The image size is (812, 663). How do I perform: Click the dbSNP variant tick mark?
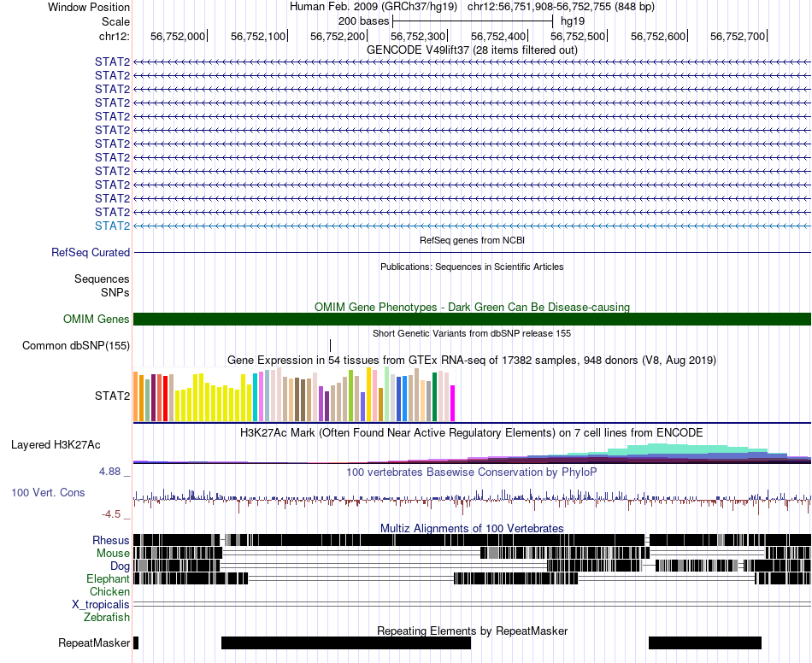[331, 346]
